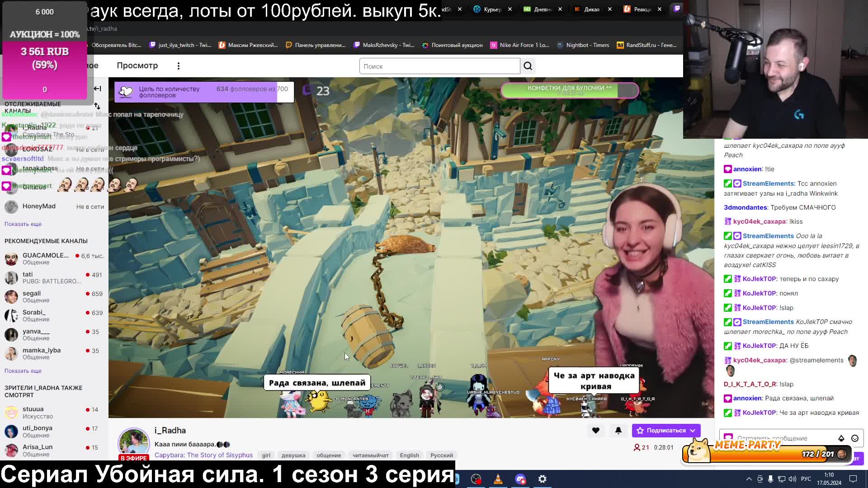Click Конфетки для булочки goal bar
Screen dimensions: 868x488
pyautogui.click(x=570, y=90)
